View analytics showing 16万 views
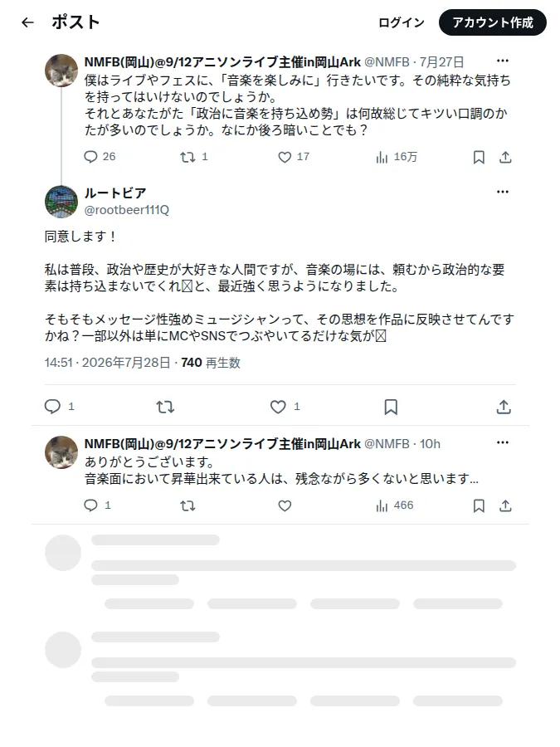The image size is (560, 747). [x=397, y=157]
